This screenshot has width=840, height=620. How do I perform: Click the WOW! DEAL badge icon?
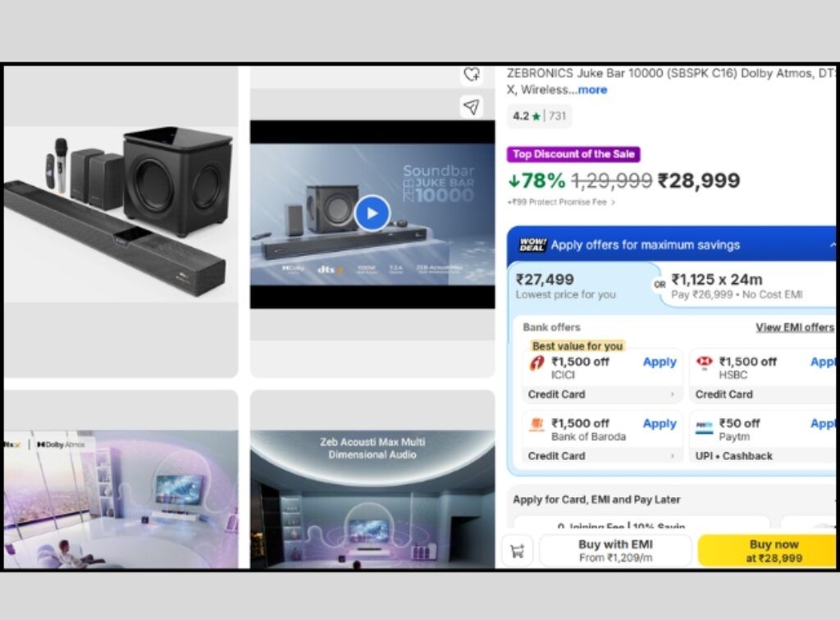[x=532, y=244]
